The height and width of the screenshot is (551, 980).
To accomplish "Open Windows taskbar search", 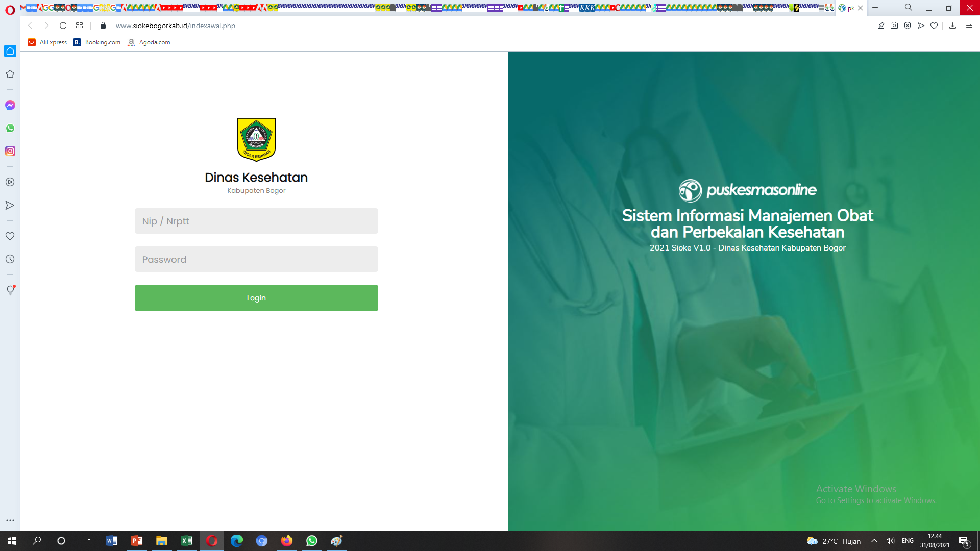I will coord(37,541).
